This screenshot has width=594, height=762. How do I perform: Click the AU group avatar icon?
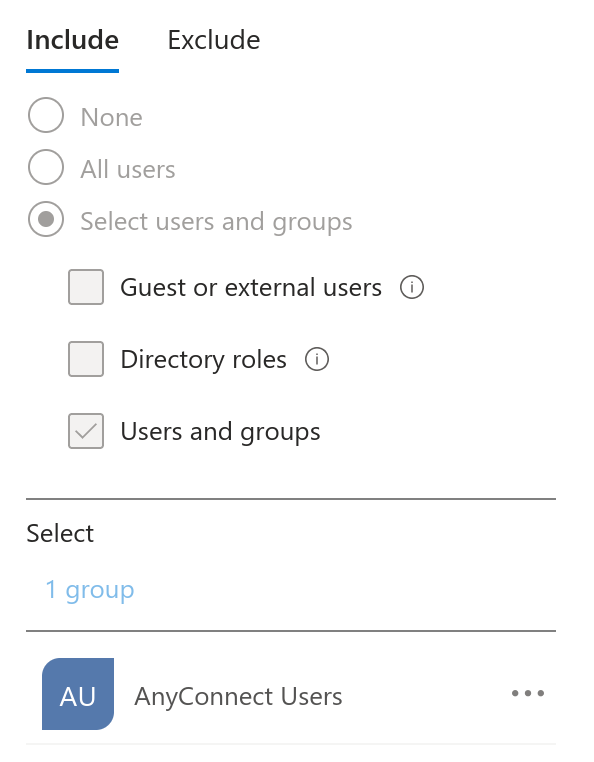[78, 694]
